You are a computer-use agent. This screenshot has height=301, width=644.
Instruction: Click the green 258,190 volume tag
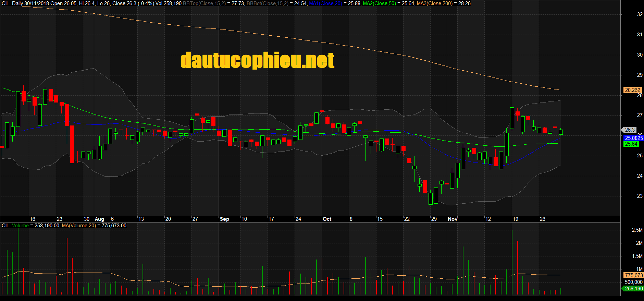(x=633, y=289)
